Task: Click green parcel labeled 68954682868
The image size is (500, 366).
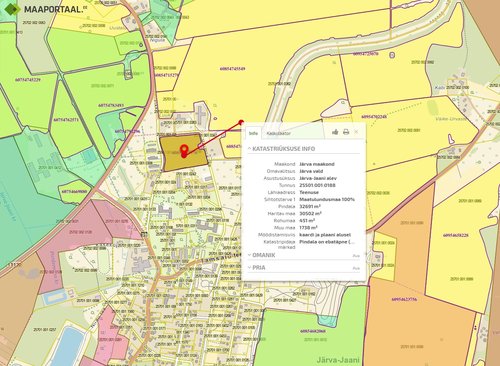Action: click(x=313, y=331)
